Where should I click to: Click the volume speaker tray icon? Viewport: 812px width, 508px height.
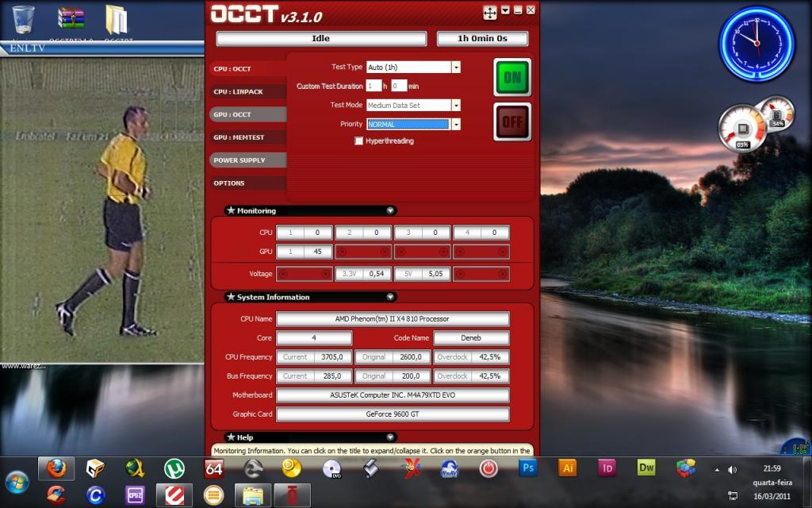coord(732,470)
